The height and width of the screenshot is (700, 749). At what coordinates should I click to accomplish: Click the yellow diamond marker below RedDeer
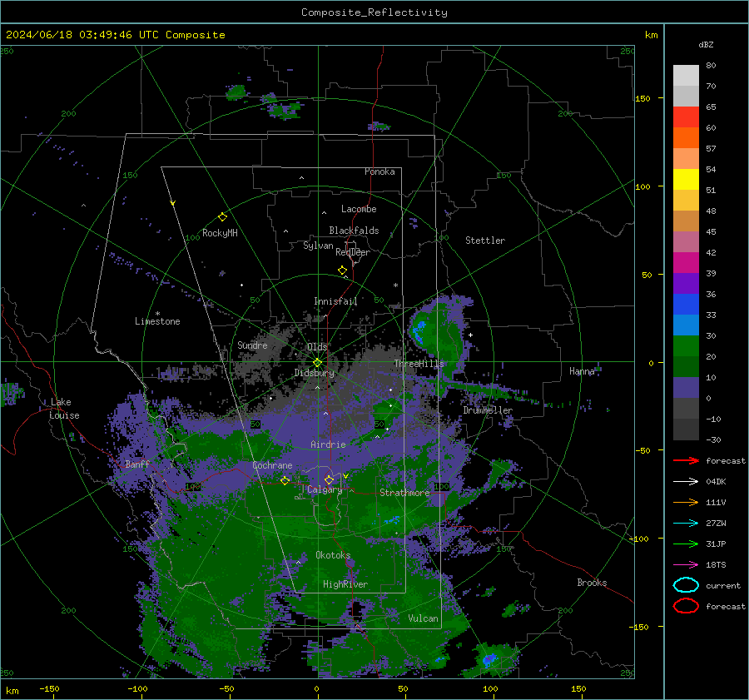click(x=342, y=271)
